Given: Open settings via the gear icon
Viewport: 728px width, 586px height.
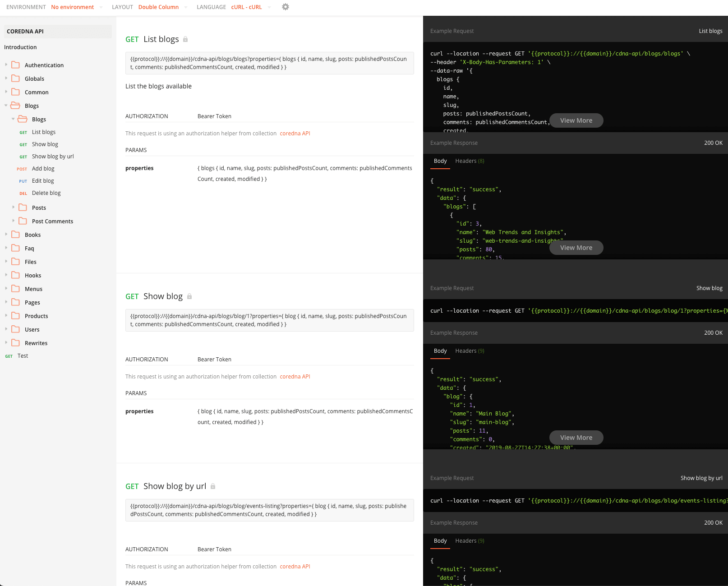Looking at the screenshot, I should pyautogui.click(x=285, y=7).
